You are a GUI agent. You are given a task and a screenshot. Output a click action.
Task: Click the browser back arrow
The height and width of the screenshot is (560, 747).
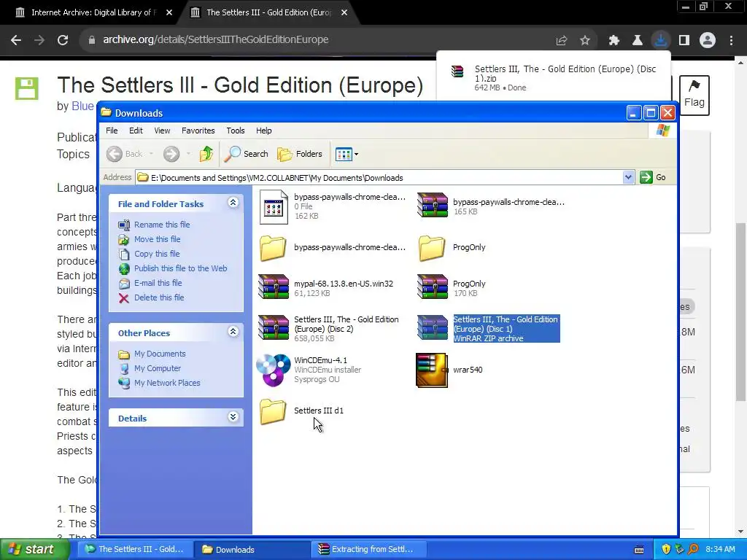tap(16, 40)
